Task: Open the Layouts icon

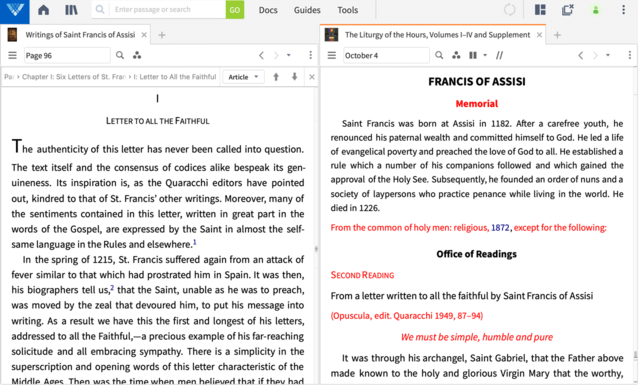Action: [540, 10]
